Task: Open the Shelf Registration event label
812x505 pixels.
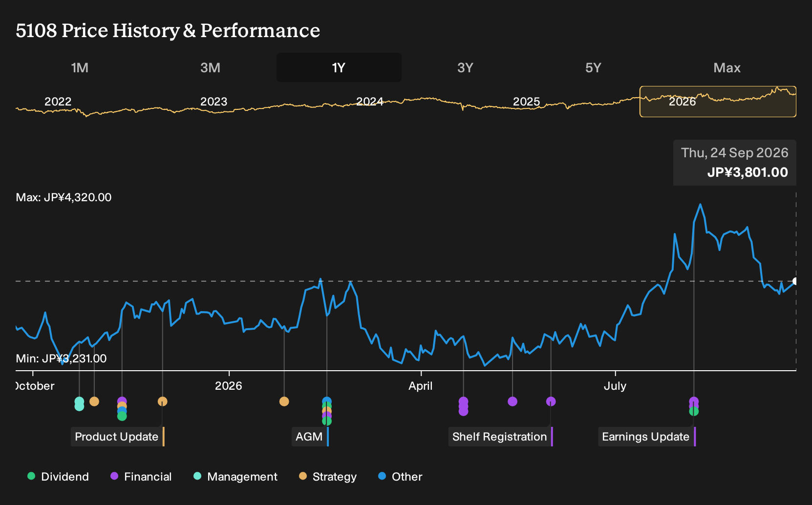Action: (501, 437)
